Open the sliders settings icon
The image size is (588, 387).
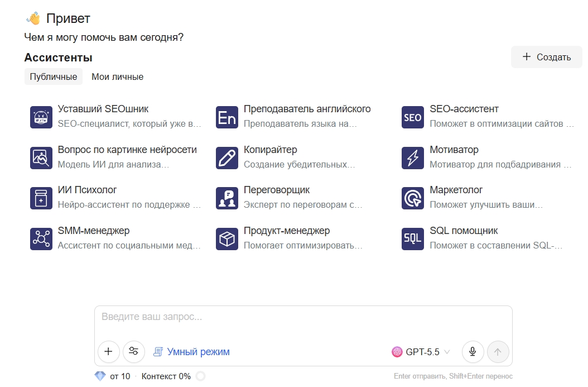tap(133, 352)
